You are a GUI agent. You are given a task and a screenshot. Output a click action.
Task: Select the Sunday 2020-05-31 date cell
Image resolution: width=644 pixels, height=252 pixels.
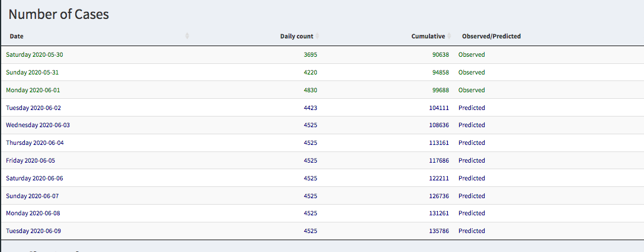click(x=33, y=72)
